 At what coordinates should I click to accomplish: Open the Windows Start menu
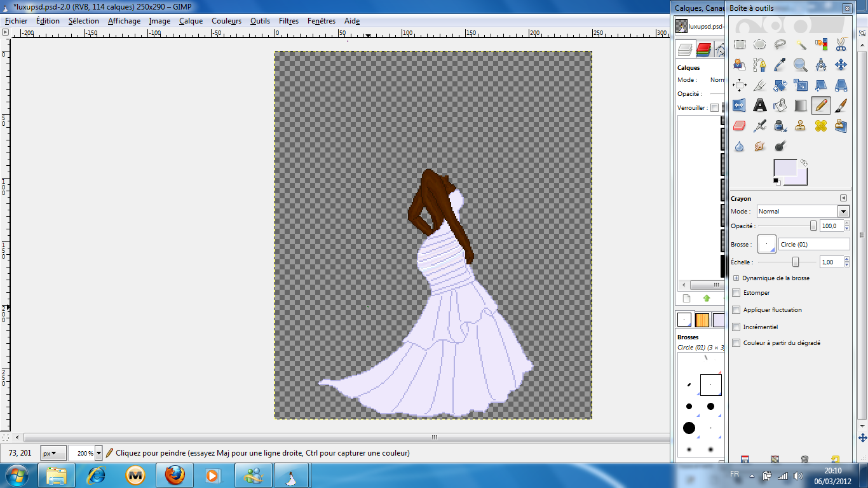click(17, 475)
